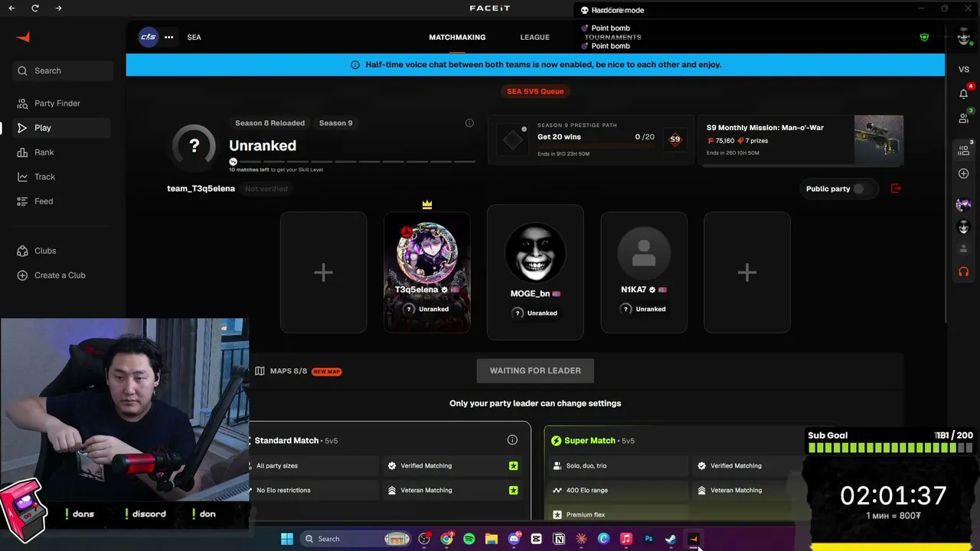This screenshot has width=980, height=551.
Task: Click the green anti-cheat shield icon
Action: point(924,37)
